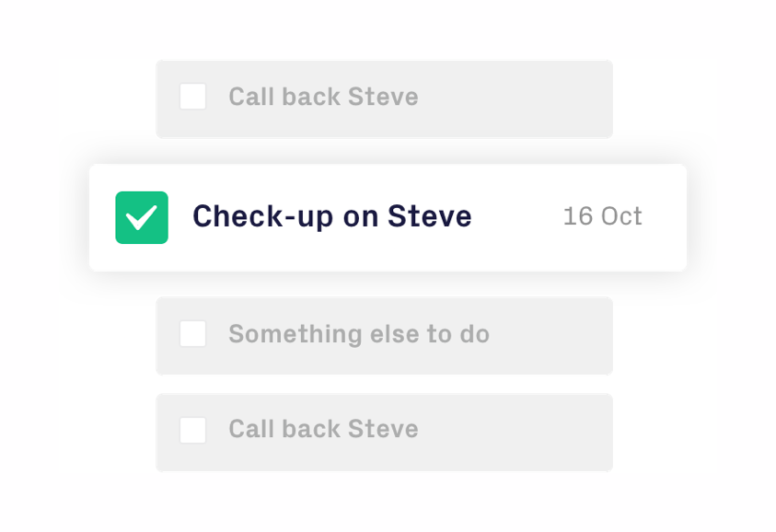Click the white checkbox beside Something else to do
Screen dimensions: 776x532
click(192, 334)
